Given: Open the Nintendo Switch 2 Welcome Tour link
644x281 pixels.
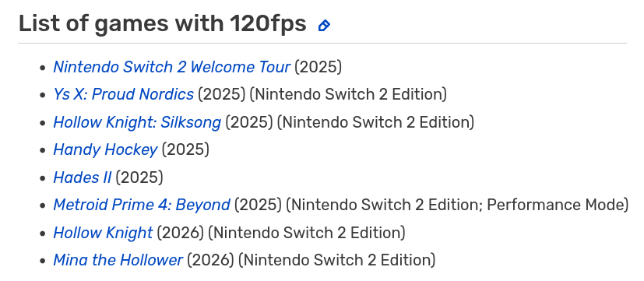Looking at the screenshot, I should 171,67.
